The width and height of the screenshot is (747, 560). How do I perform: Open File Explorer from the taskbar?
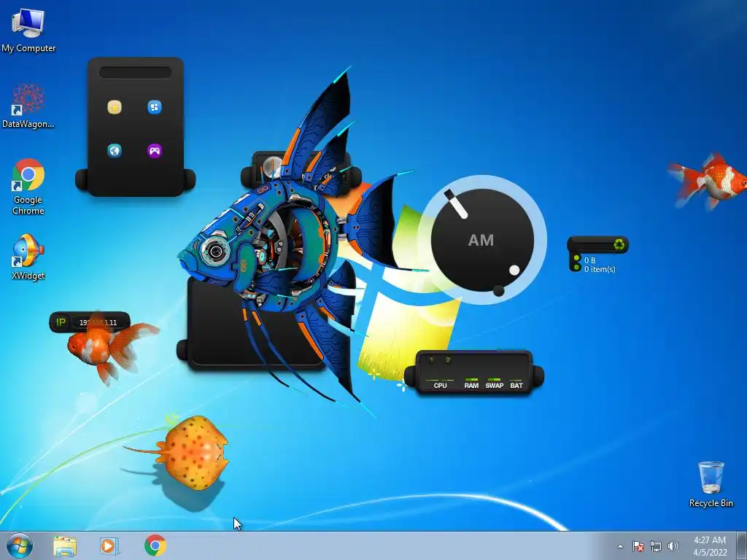click(x=65, y=545)
